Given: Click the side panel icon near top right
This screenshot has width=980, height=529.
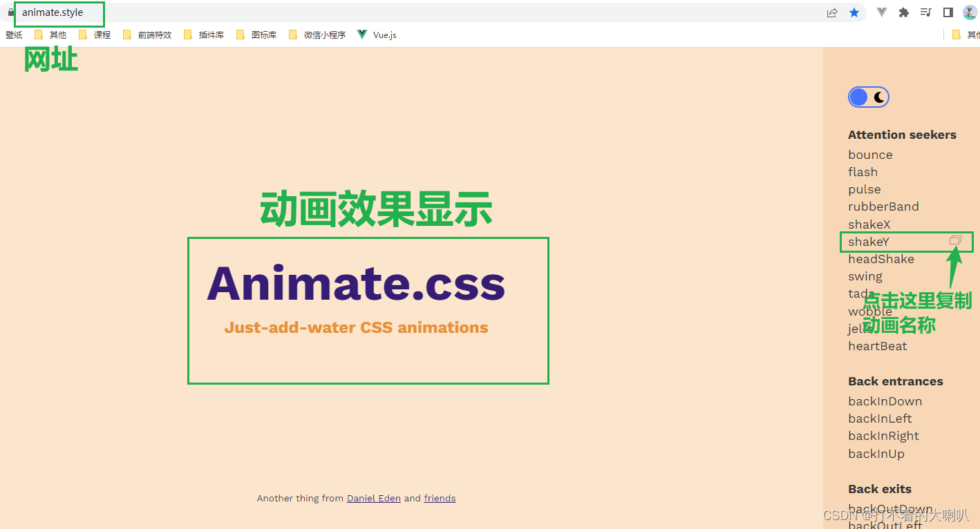Looking at the screenshot, I should (x=948, y=12).
